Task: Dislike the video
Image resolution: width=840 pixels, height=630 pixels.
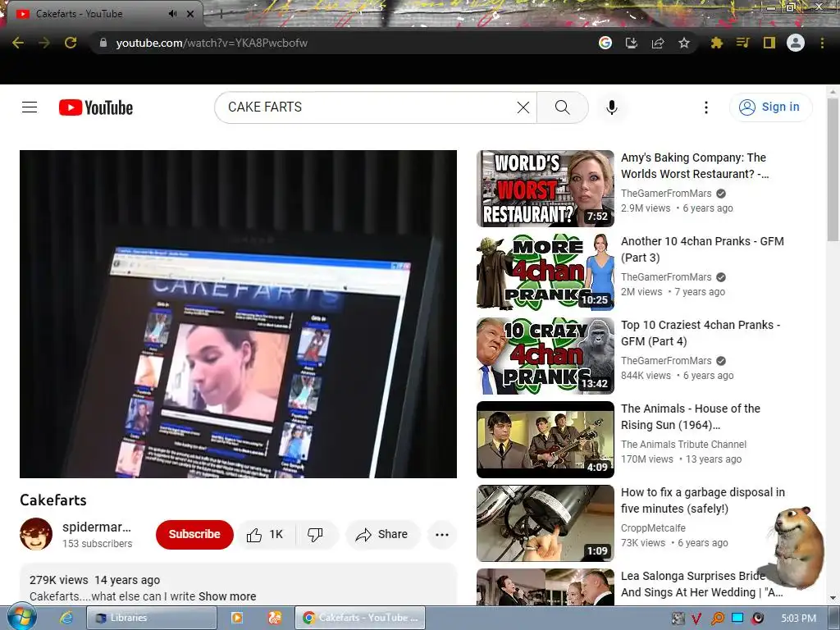Action: click(316, 534)
